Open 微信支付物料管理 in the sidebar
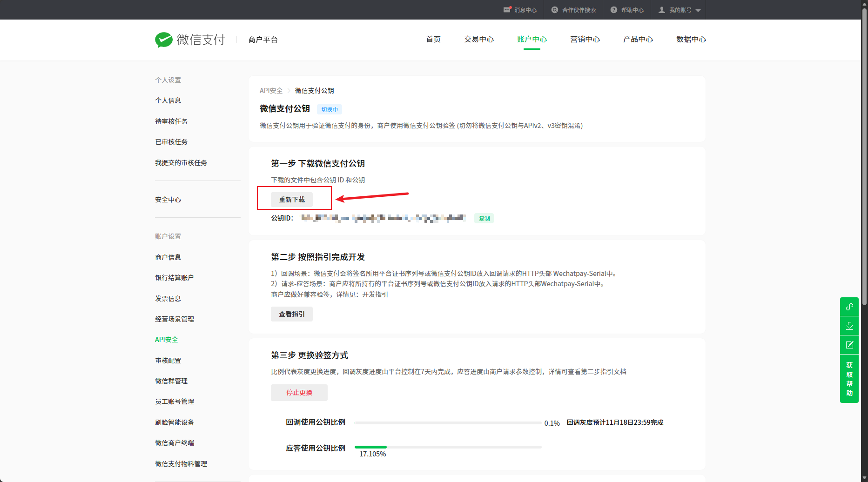This screenshot has height=482, width=868. point(181,464)
